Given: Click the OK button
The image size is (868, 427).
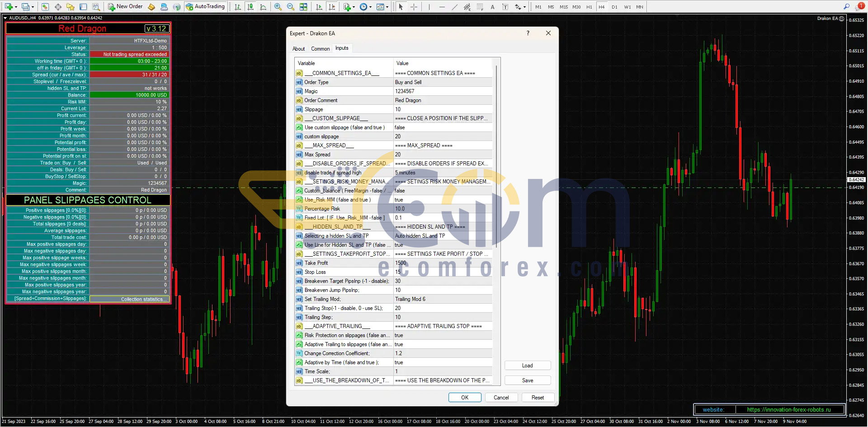Looking at the screenshot, I should (465, 398).
